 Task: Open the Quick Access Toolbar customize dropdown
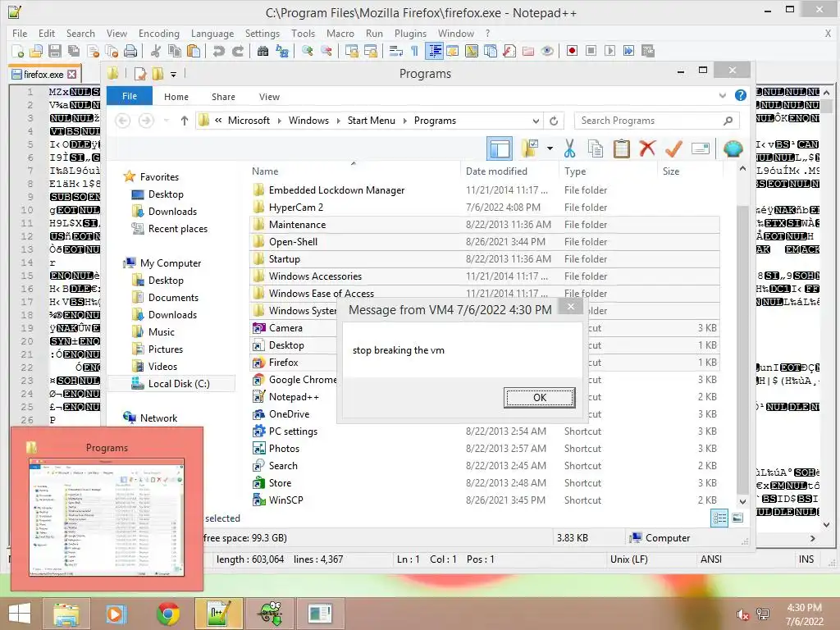point(173,74)
